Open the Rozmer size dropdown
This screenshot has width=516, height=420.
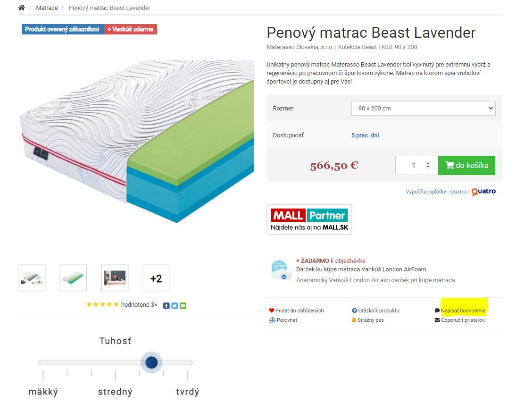(x=423, y=108)
